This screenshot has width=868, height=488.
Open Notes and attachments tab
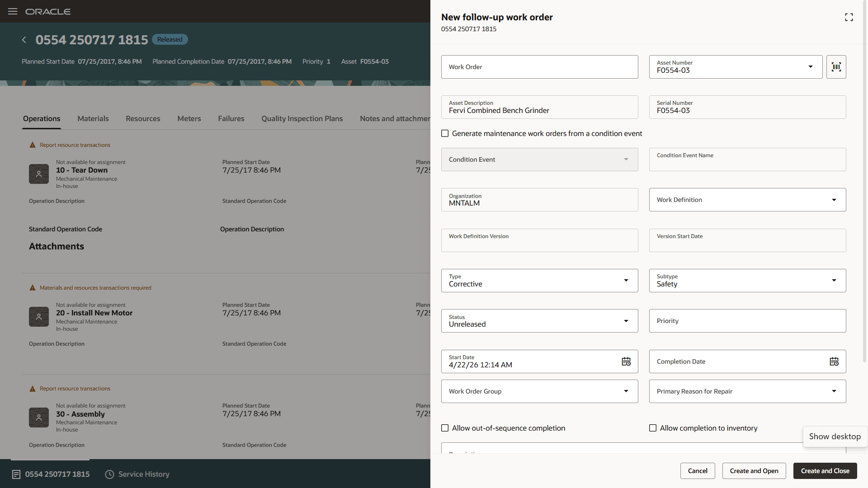coord(395,118)
